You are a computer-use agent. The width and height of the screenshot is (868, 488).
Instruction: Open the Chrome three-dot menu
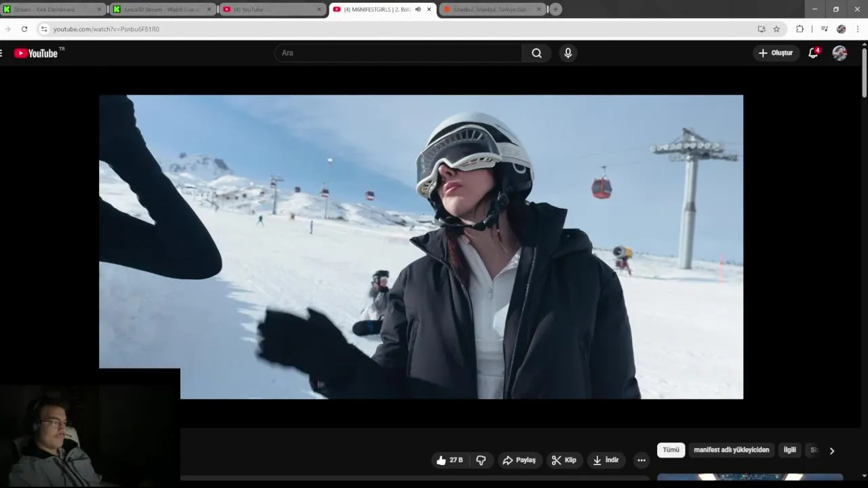tap(859, 29)
